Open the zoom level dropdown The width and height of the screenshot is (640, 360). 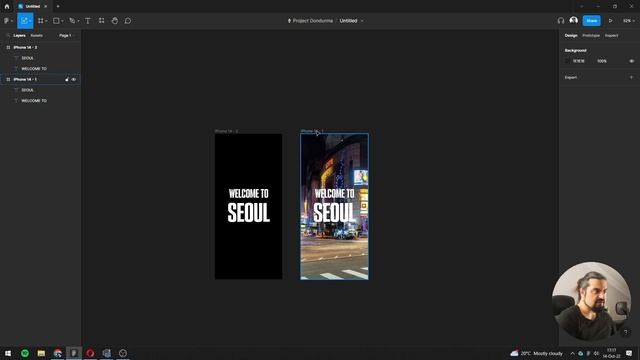[629, 21]
